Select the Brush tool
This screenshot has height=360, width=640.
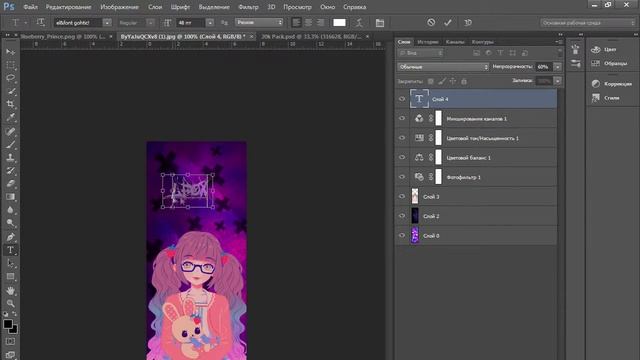tap(11, 144)
